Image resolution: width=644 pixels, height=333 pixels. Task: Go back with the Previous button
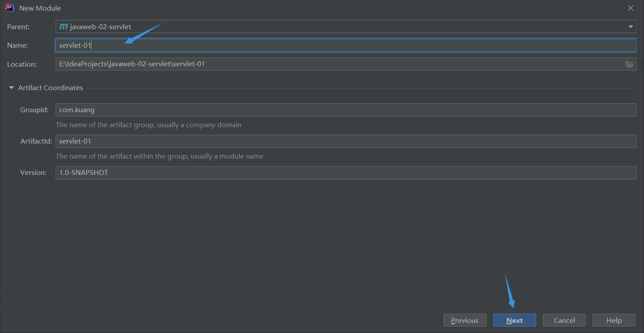(465, 321)
